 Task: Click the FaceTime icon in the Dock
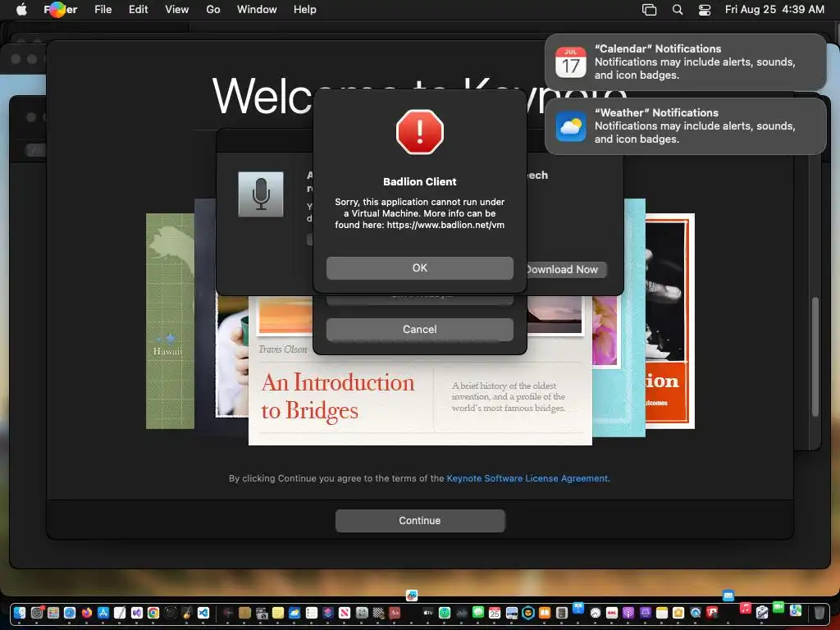[x=778, y=607]
